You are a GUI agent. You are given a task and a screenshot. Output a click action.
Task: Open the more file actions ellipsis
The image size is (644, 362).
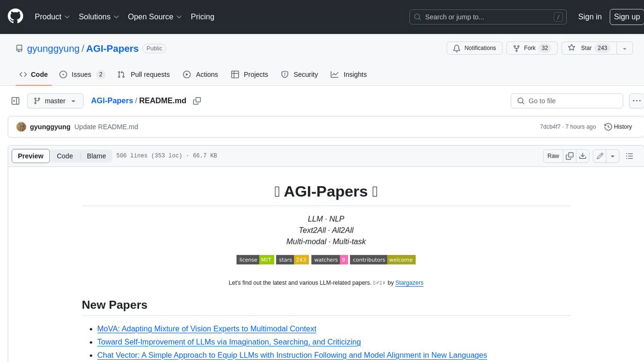636,101
